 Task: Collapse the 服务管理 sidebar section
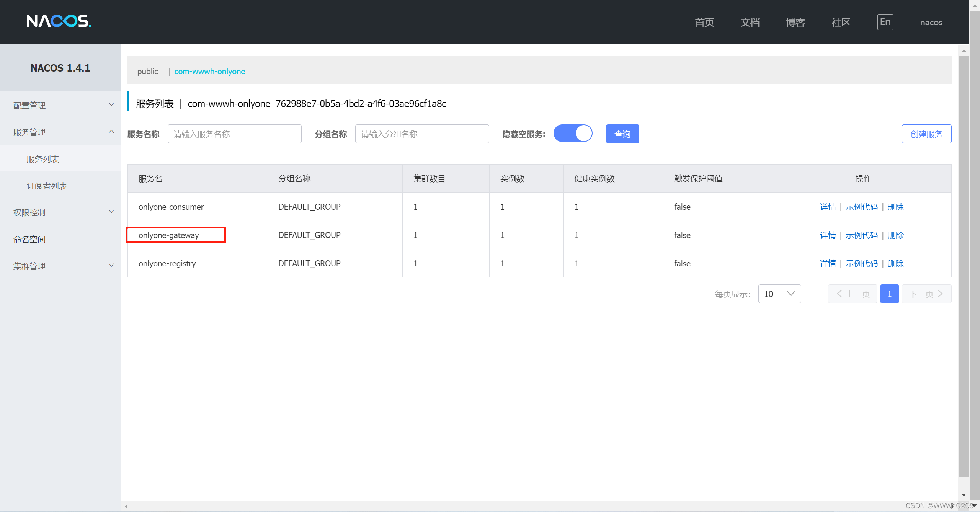tap(60, 132)
